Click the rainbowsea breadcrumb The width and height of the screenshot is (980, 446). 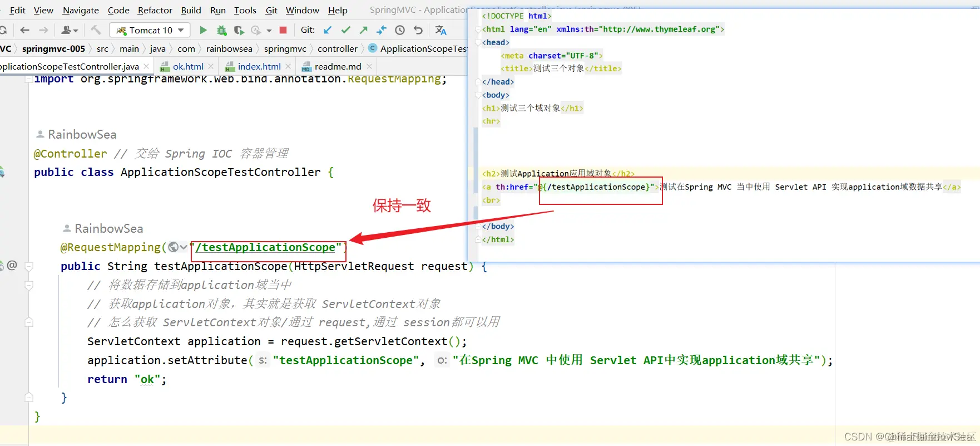click(x=229, y=48)
